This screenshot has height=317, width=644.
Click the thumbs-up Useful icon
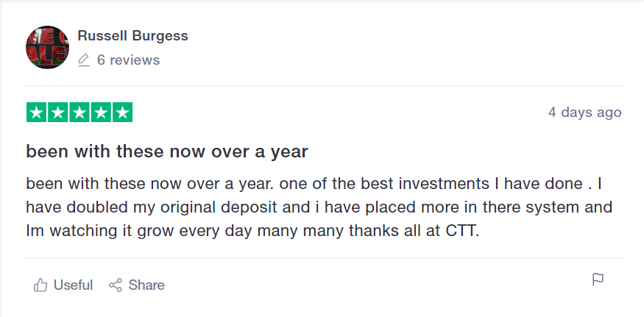pyautogui.click(x=40, y=285)
